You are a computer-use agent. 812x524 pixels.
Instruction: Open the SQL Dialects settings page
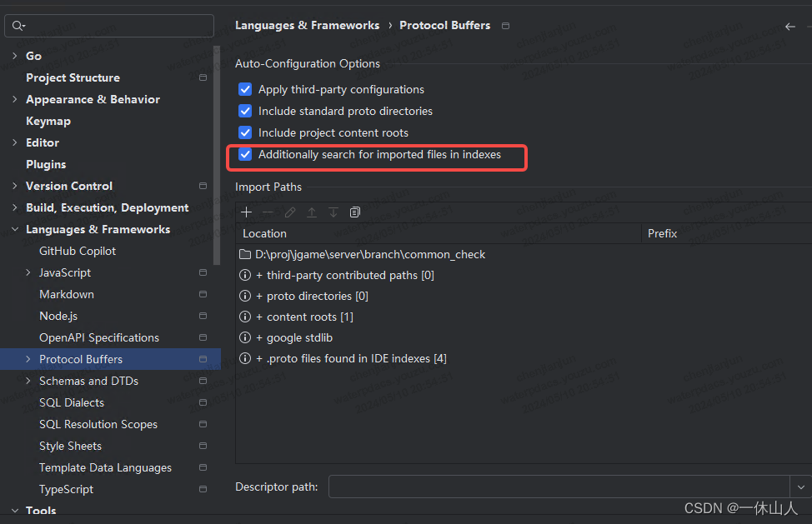[x=71, y=402]
